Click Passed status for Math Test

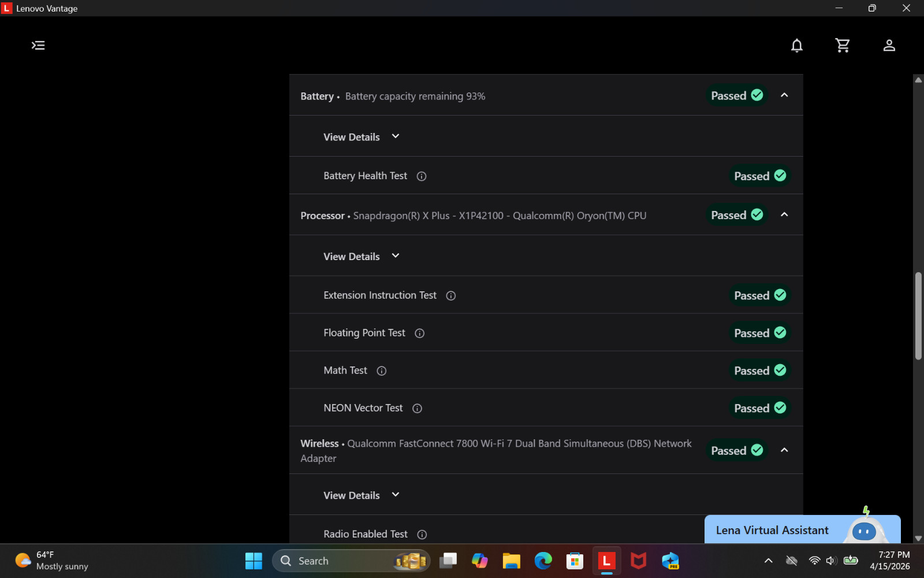760,370
